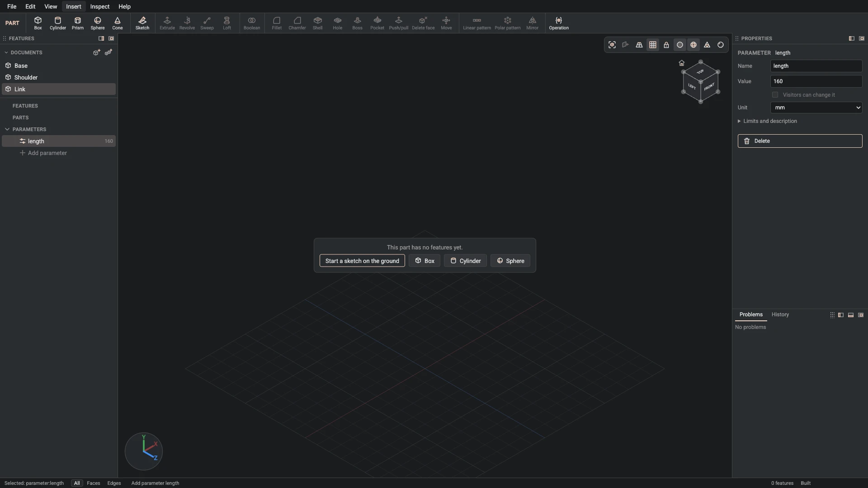Viewport: 868px width, 488px height.
Task: Open the Inspect menu
Action: 100,6
